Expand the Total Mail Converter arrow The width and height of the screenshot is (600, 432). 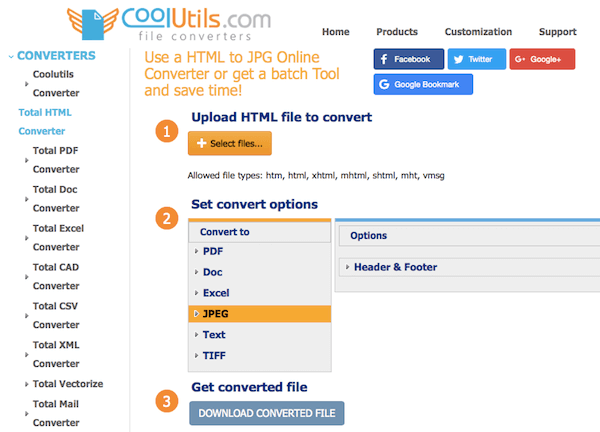(x=26, y=414)
